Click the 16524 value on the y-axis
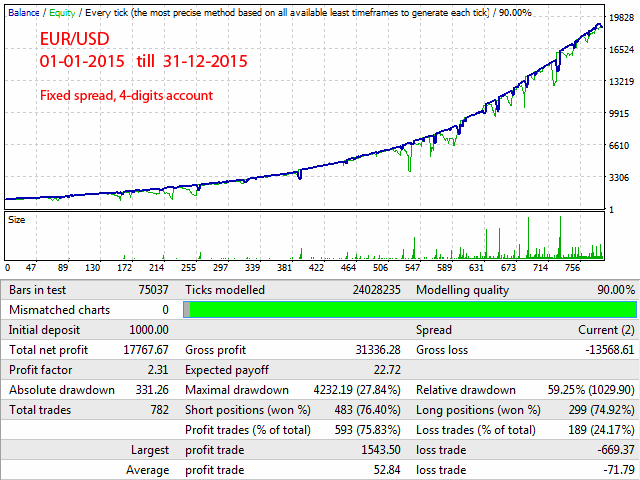The width and height of the screenshot is (640, 480). (622, 47)
